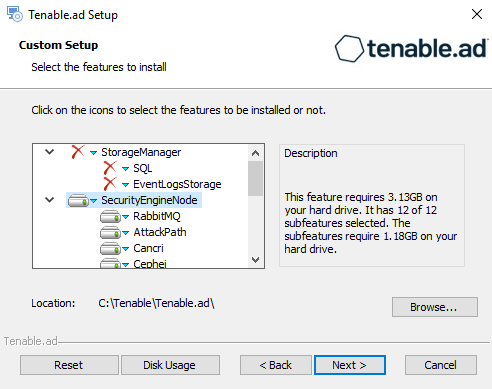Collapse the SecurityEngineNode tree node
The width and height of the screenshot is (492, 389).
pyautogui.click(x=50, y=200)
